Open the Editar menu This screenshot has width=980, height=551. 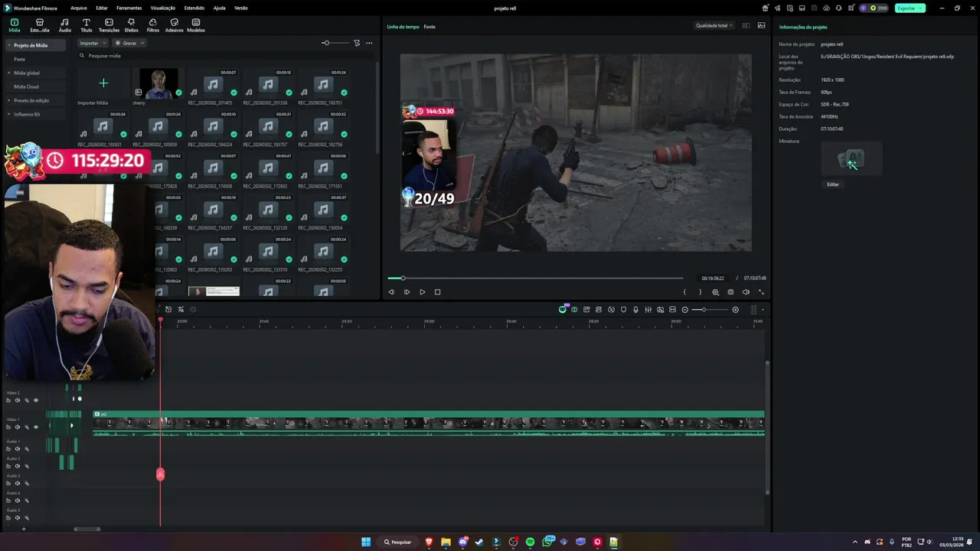tap(101, 8)
